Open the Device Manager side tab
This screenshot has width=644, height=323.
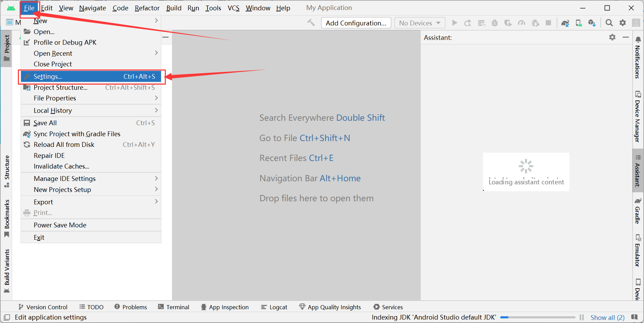click(x=638, y=117)
